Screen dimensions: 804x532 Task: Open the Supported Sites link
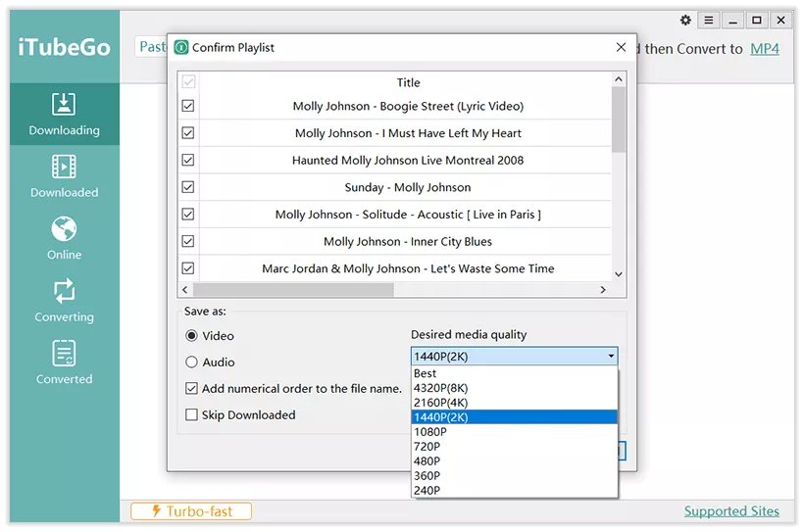click(x=730, y=510)
